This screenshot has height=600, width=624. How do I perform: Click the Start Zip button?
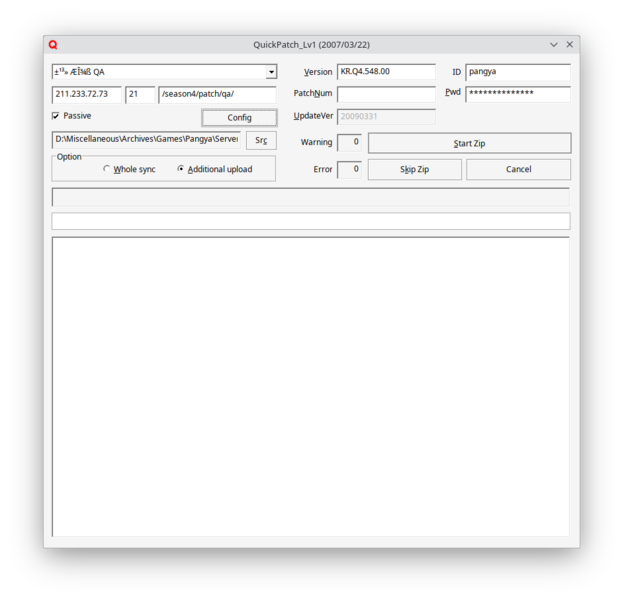tap(470, 143)
